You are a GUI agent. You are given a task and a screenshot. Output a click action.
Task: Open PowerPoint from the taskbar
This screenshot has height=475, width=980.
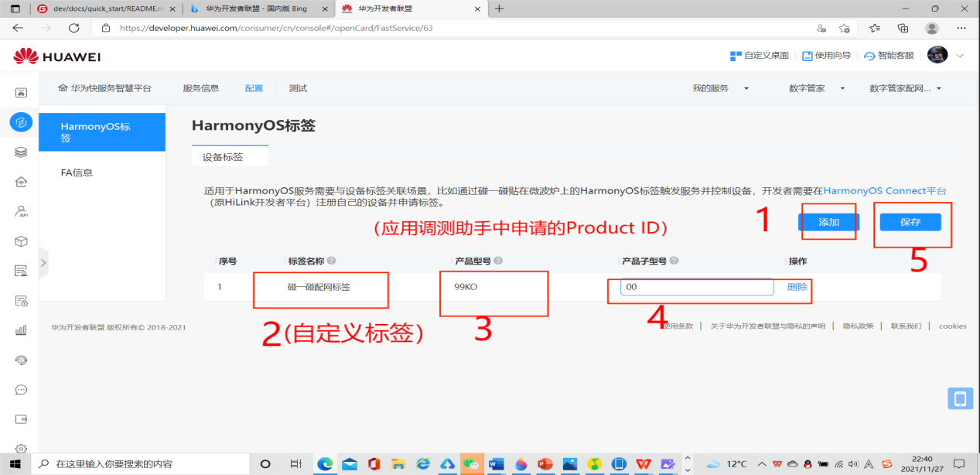[x=545, y=464]
